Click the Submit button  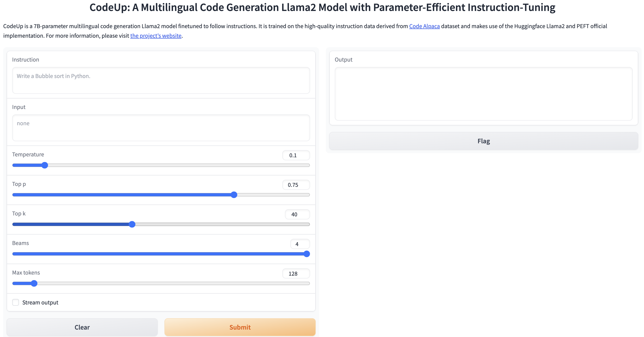(x=240, y=327)
